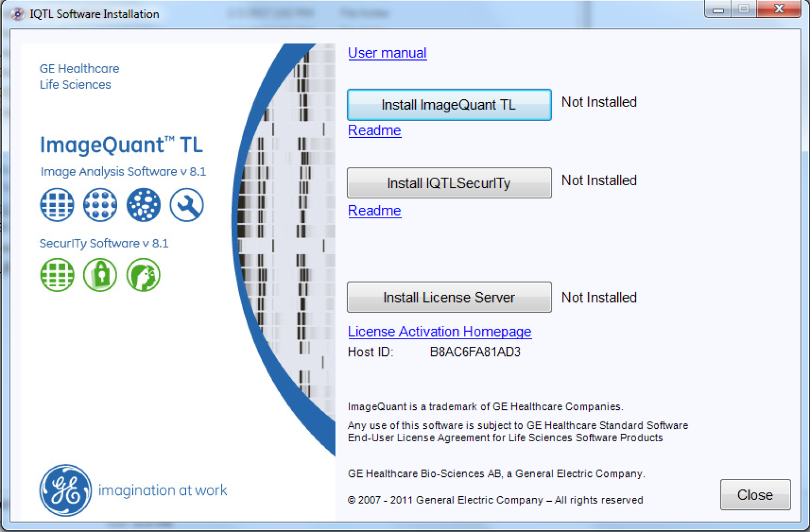810x532 pixels.
Task: Click 'Image Analysis Software v 8.1' text
Action: click(x=123, y=172)
